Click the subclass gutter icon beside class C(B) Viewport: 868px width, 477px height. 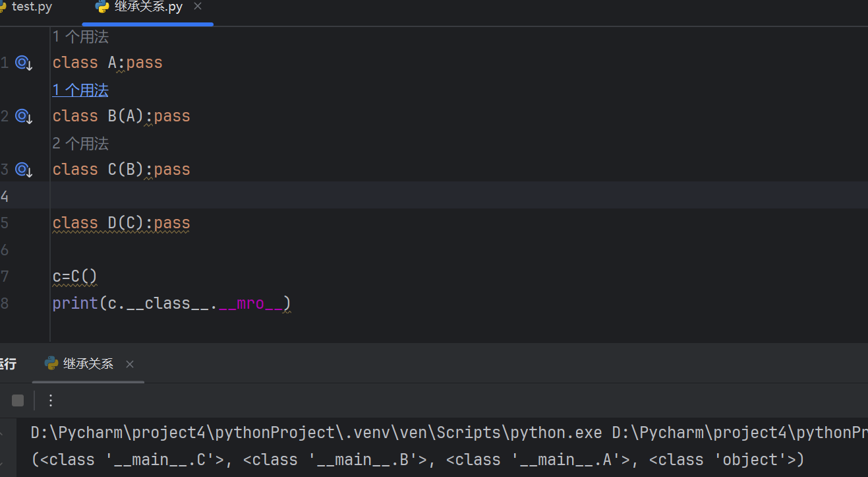coord(24,170)
